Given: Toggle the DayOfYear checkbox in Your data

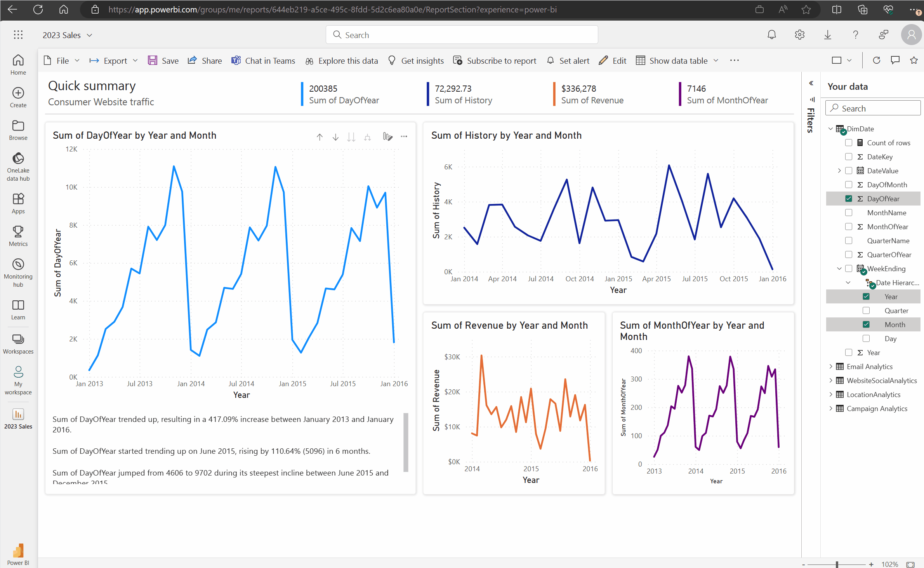Looking at the screenshot, I should [849, 198].
